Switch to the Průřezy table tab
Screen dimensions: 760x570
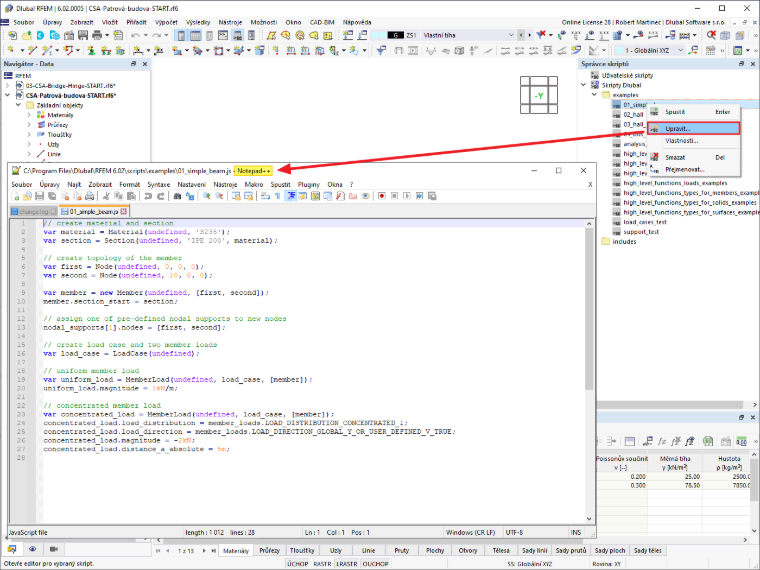269,551
